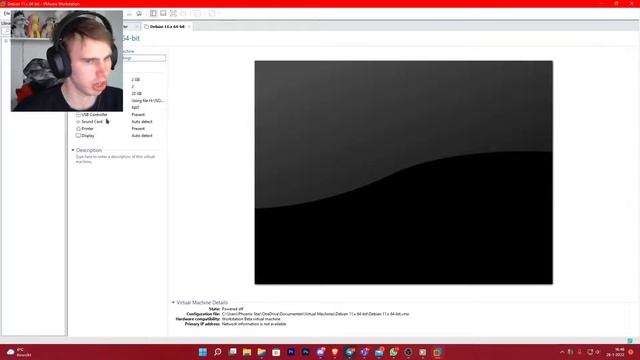Screen dimensions: 640x360
Task: Click the virtual machine preview screen
Action: 404,172
